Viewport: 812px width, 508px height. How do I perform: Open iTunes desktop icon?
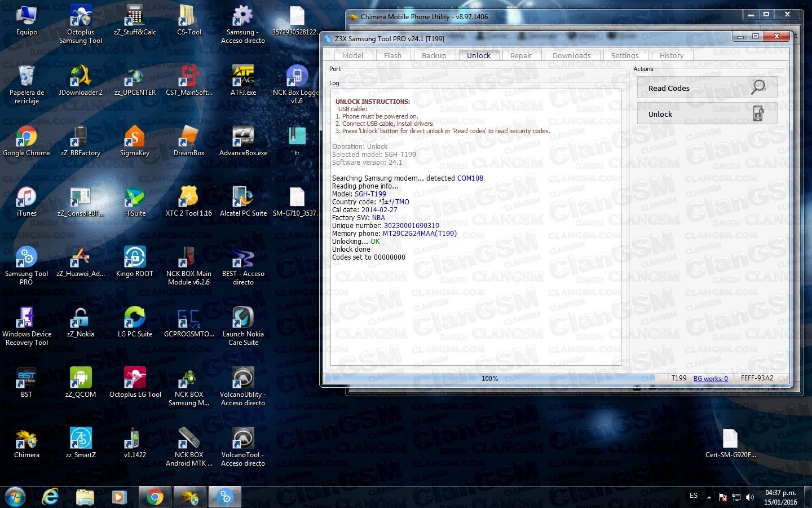tap(27, 202)
